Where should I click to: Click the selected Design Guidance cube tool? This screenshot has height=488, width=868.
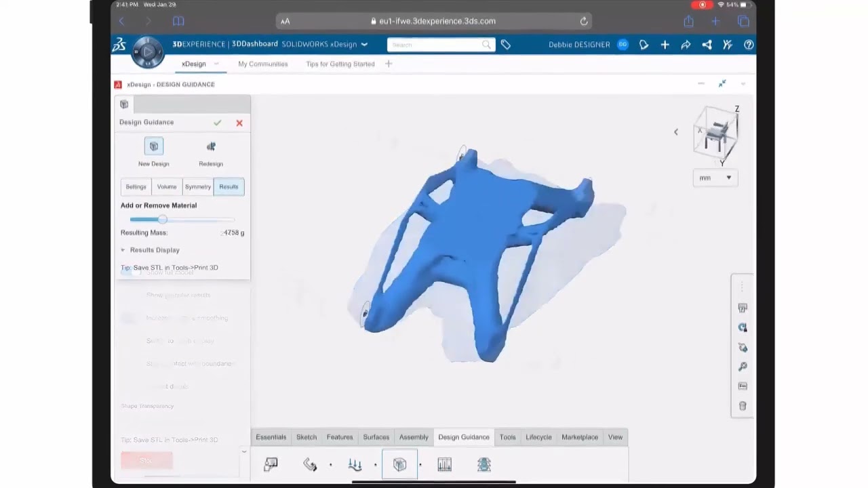399,464
